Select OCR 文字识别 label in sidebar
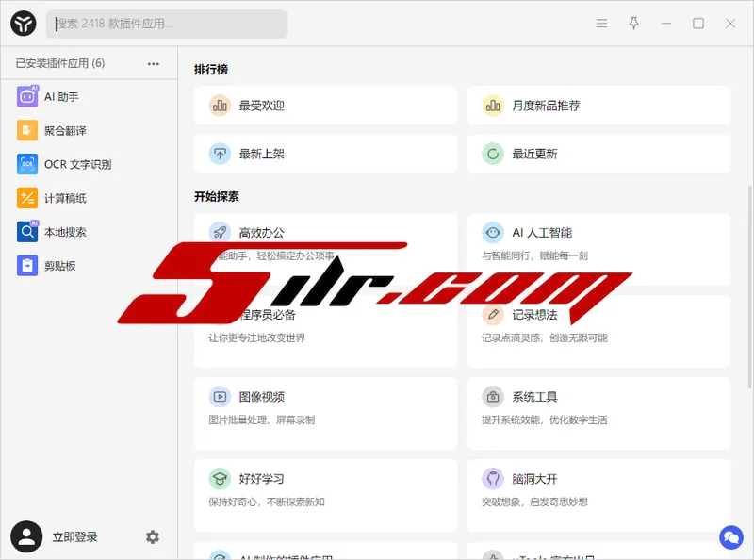Screen dimensions: 754x560 pyautogui.click(x=78, y=165)
